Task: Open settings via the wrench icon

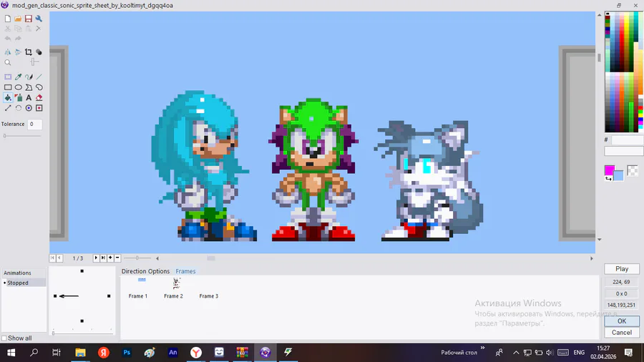Action: pyautogui.click(x=39, y=19)
